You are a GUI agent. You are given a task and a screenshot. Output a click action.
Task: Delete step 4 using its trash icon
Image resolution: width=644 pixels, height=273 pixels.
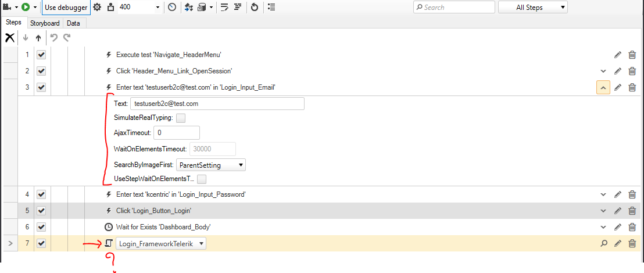click(632, 194)
